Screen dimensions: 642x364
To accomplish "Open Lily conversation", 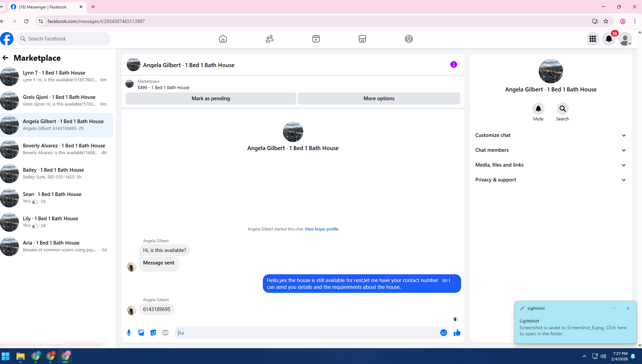I will click(x=57, y=222).
